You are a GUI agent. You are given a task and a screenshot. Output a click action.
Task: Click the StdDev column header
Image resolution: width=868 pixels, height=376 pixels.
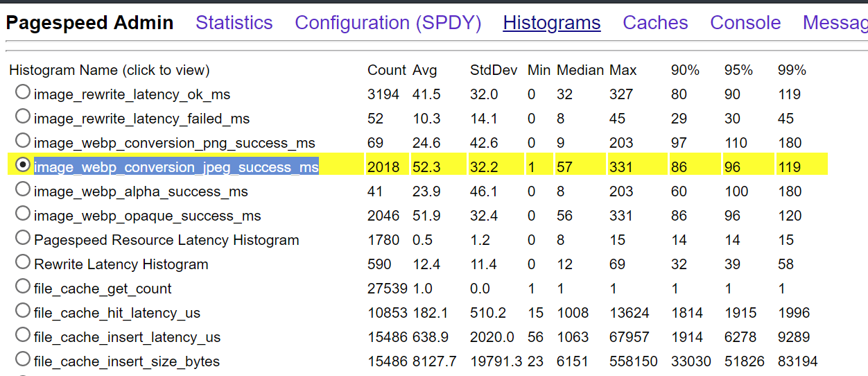click(x=494, y=70)
